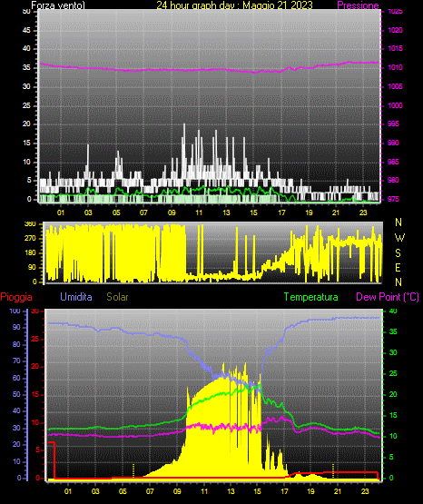Click the 1010 pressure axis value
The height and width of the screenshot is (504, 423).
point(395,67)
